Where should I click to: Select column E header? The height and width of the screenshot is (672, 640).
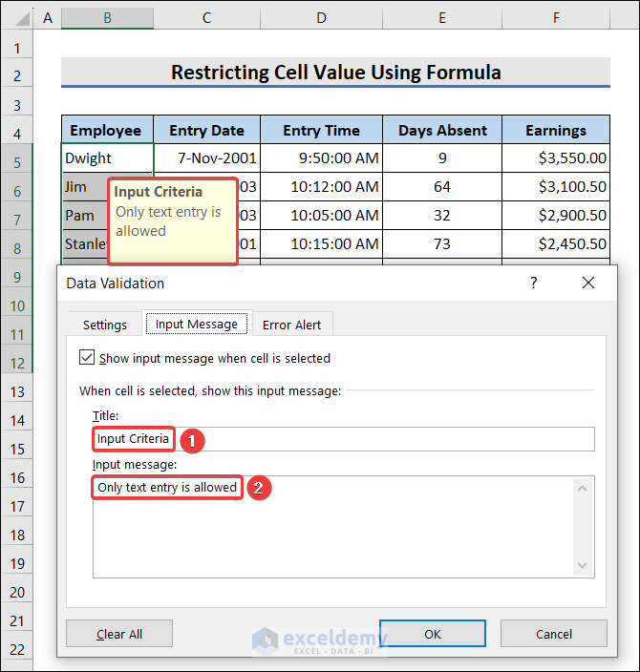click(x=442, y=17)
